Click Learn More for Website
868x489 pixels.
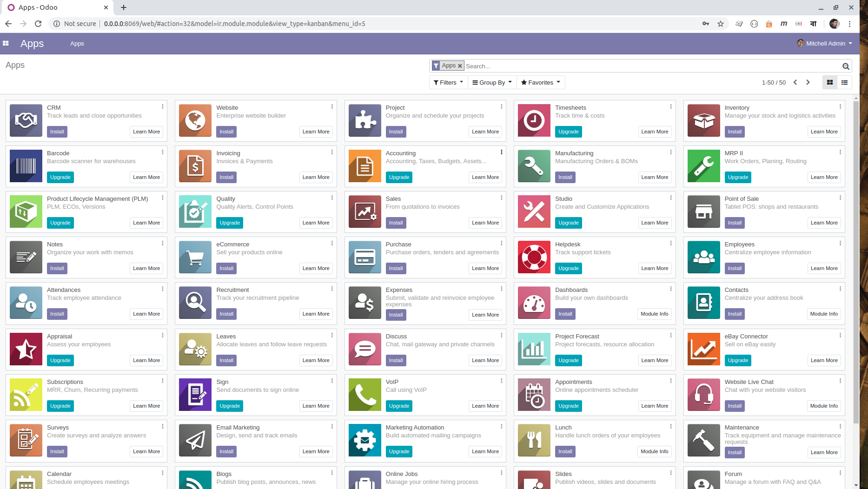[316, 132]
